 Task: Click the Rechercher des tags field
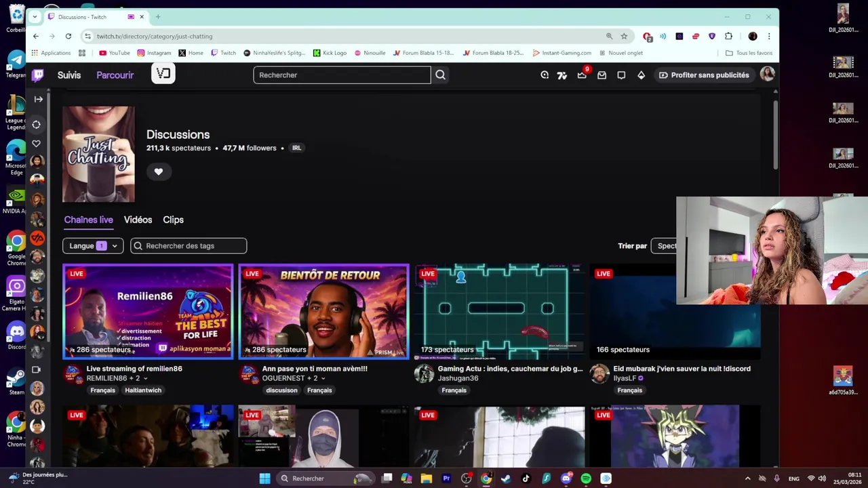coord(189,246)
